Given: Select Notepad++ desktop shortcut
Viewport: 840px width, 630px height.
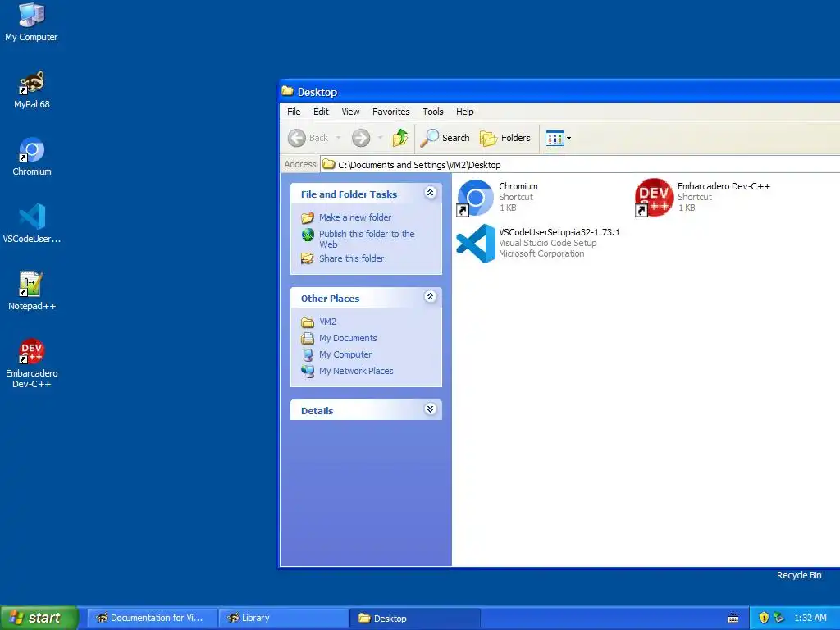Looking at the screenshot, I should pyautogui.click(x=32, y=292).
